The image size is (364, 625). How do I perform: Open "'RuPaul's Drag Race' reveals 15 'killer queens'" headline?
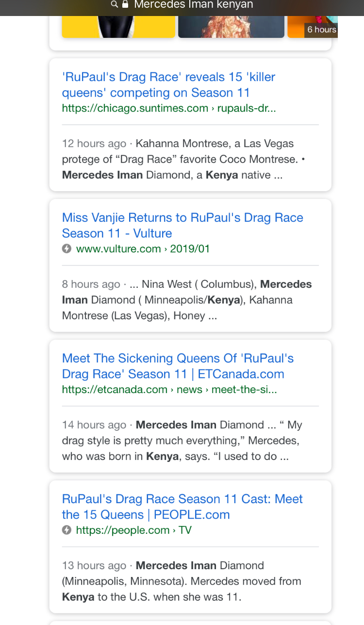[x=168, y=85]
